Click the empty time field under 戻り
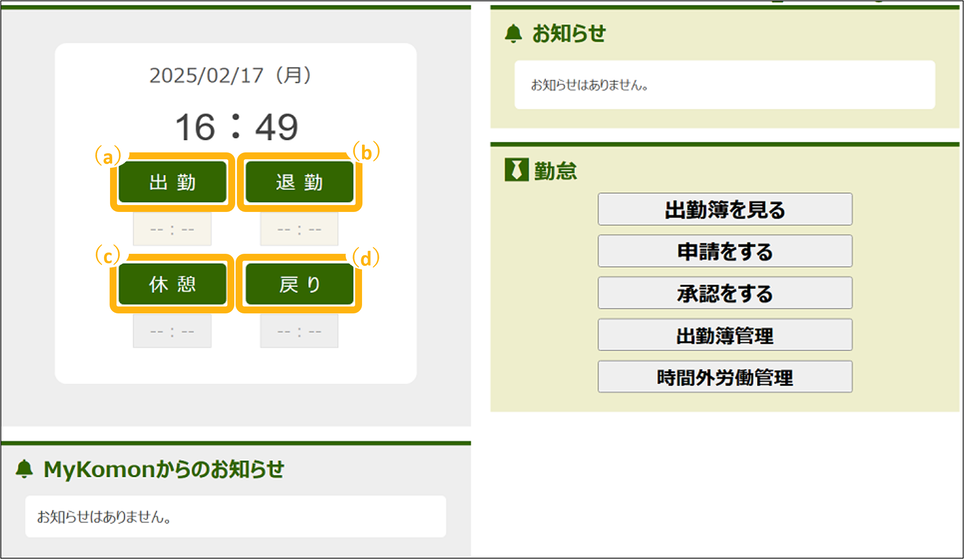 pyautogui.click(x=299, y=331)
